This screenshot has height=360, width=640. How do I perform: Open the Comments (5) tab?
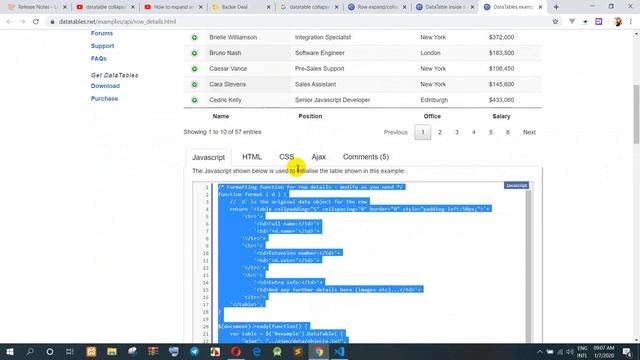coord(366,157)
